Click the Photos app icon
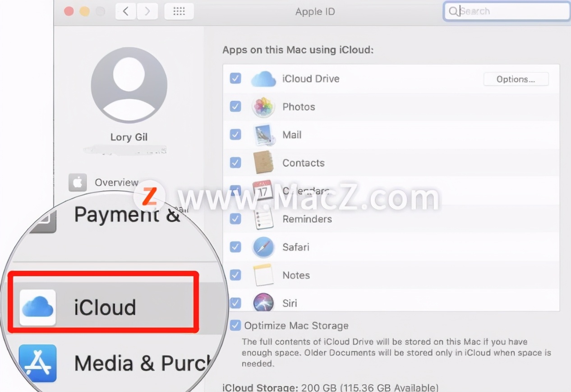Image resolution: width=571 pixels, height=392 pixels. (264, 107)
